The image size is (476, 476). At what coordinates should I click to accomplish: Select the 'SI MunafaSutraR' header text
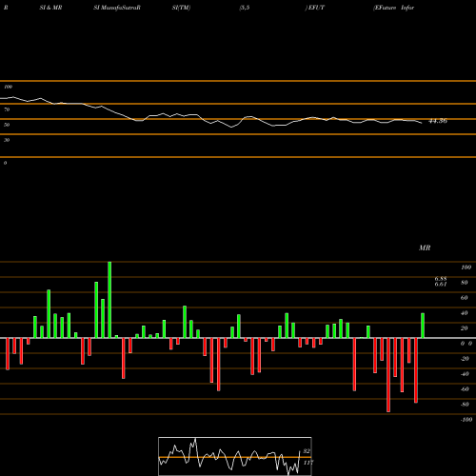point(117,8)
